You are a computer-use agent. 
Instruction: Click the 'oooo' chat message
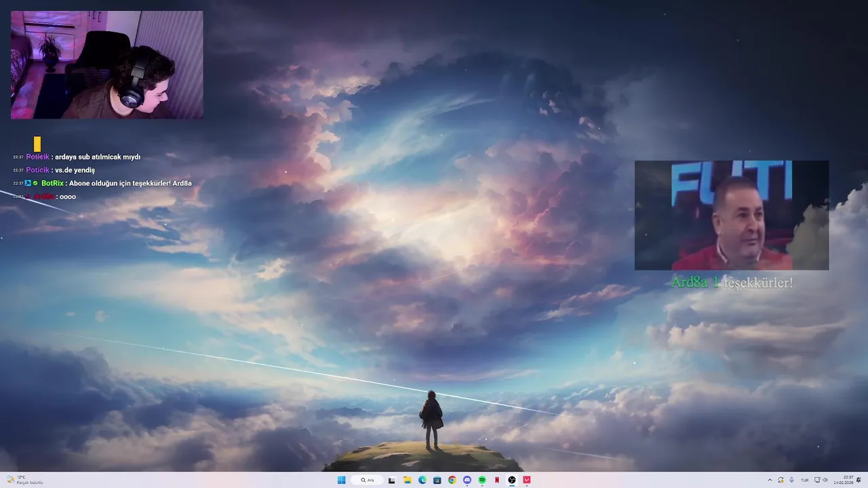(x=68, y=197)
